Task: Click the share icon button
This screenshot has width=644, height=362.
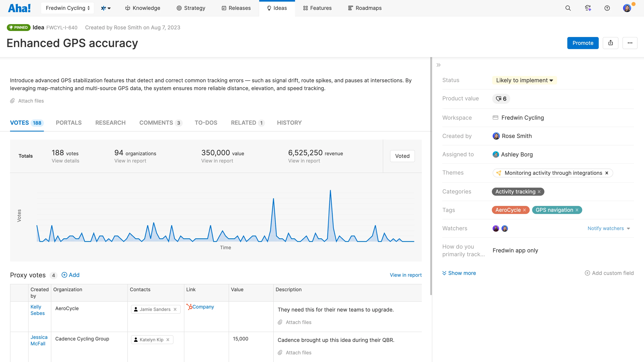Action: click(x=611, y=43)
